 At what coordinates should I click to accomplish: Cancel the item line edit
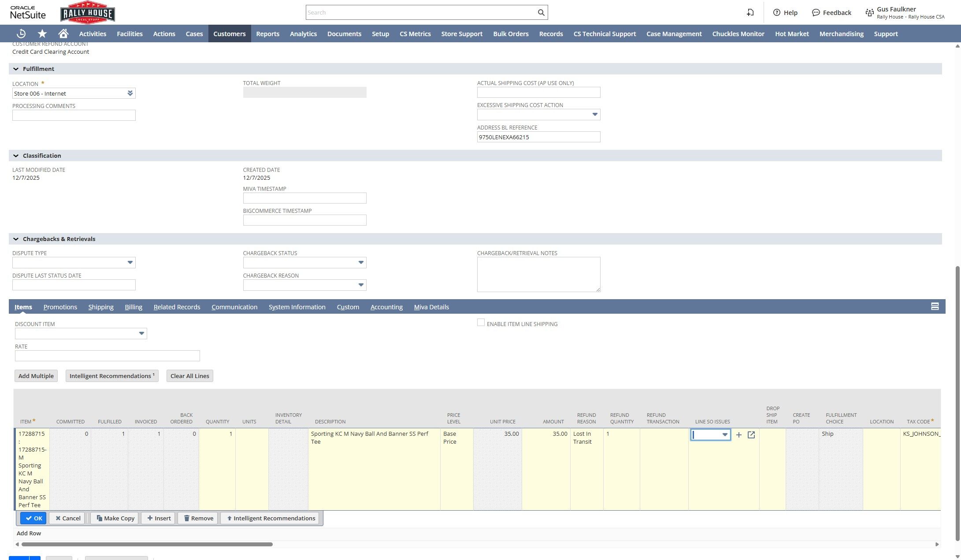[67, 518]
